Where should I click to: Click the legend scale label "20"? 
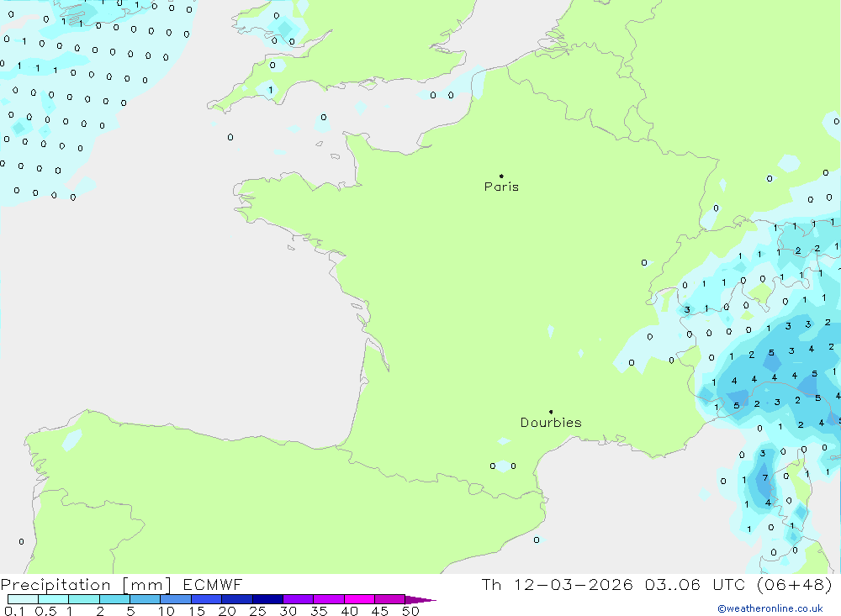tap(227, 611)
